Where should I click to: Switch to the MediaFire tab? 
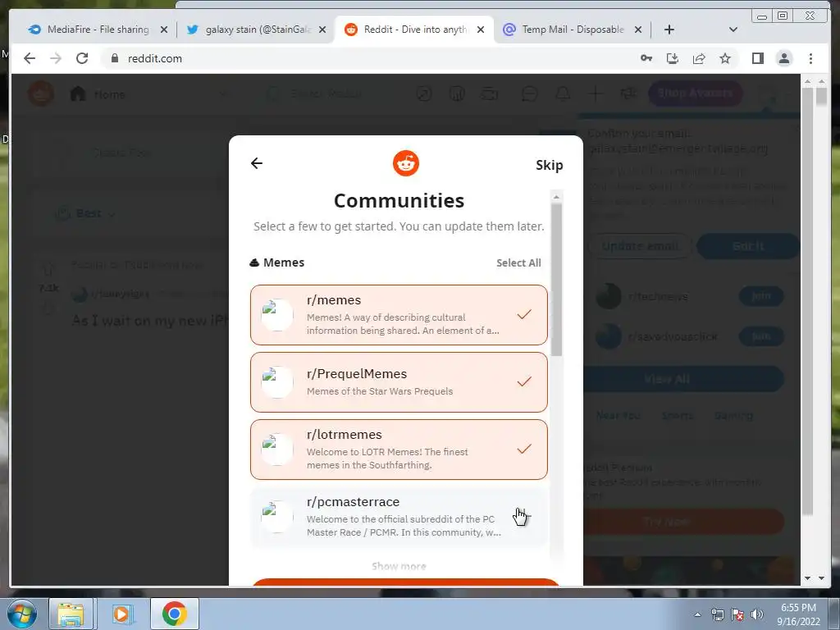click(x=98, y=30)
